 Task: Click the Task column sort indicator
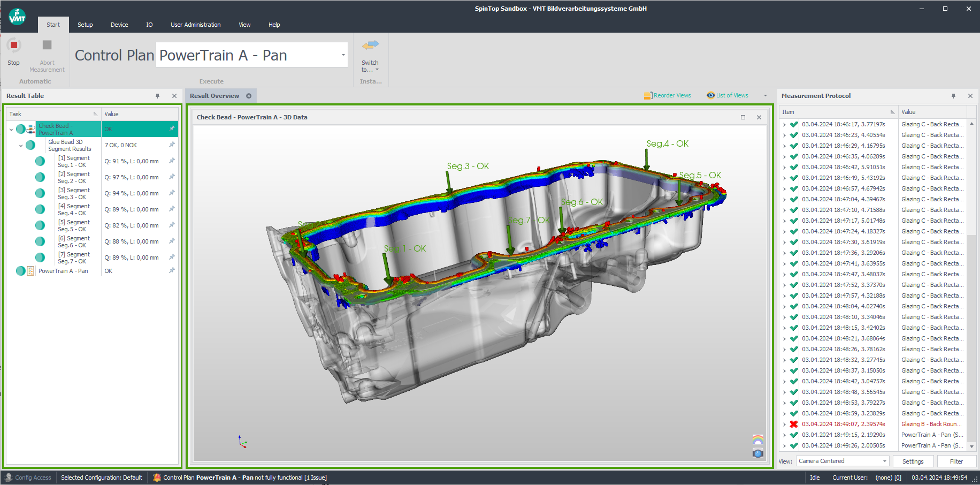[x=96, y=114]
